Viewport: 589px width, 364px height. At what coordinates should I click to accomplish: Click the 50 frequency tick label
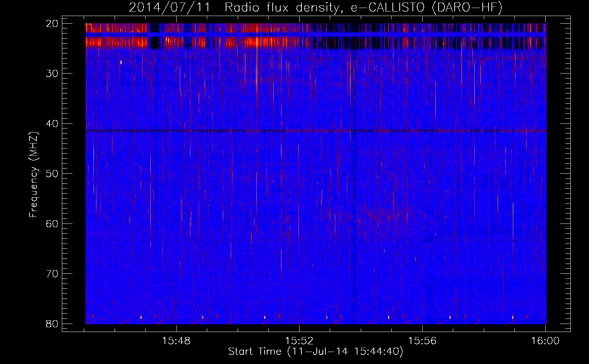pos(52,174)
